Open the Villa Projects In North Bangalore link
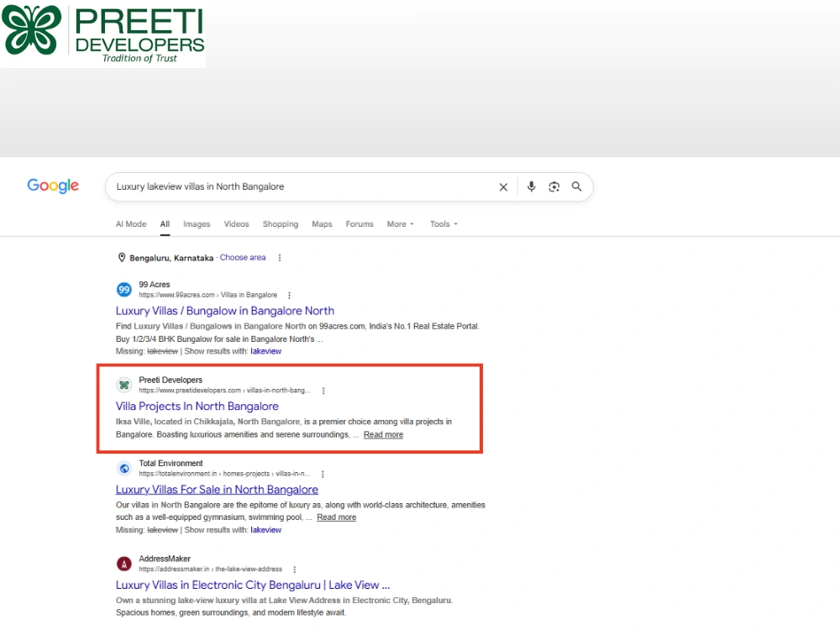 [197, 406]
